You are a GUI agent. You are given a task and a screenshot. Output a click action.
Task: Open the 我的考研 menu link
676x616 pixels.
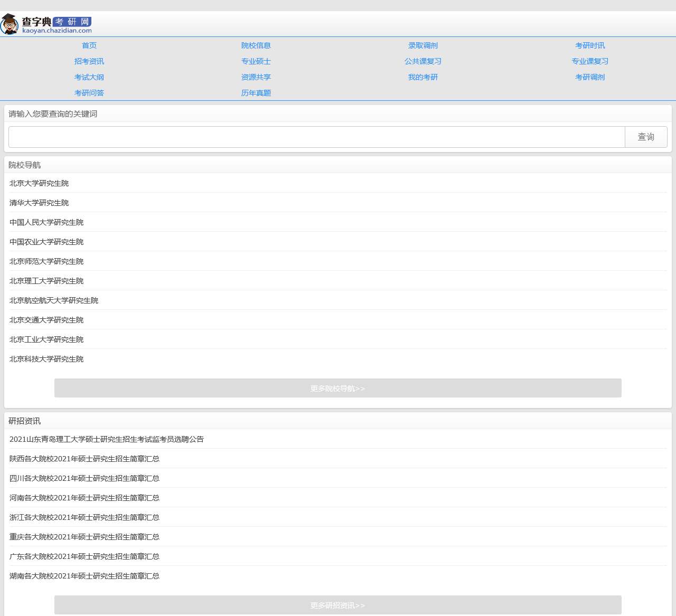(x=422, y=77)
